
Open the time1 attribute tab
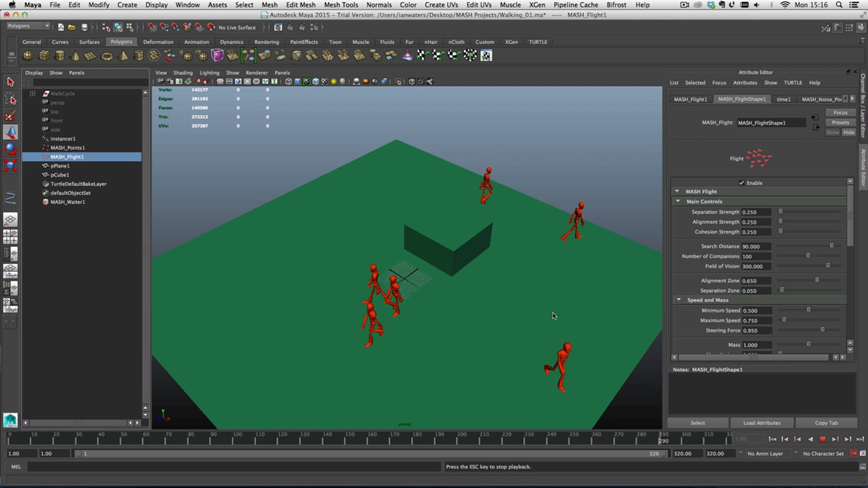click(784, 99)
